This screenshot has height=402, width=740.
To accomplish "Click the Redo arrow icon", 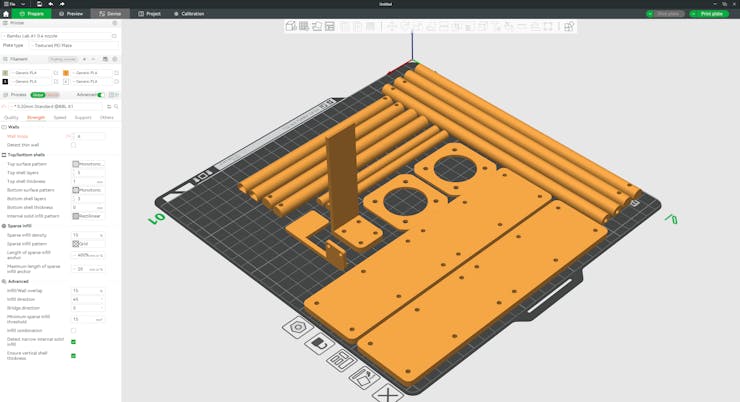I will click(x=62, y=4).
